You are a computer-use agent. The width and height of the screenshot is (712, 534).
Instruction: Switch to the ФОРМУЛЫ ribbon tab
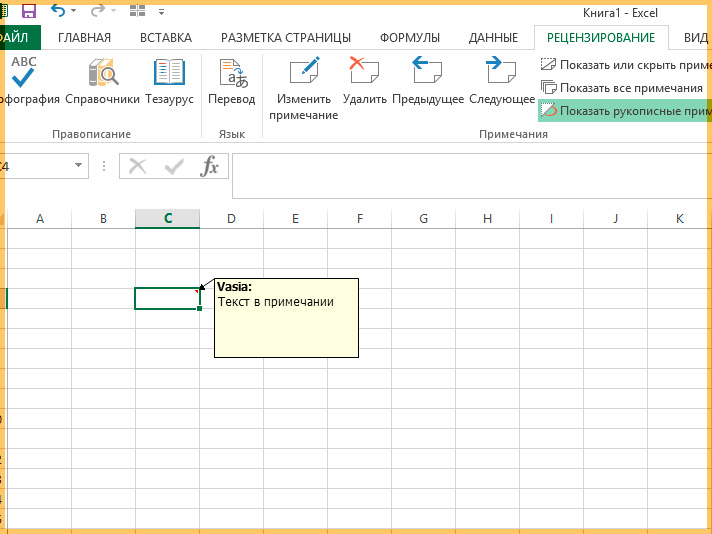pos(410,38)
